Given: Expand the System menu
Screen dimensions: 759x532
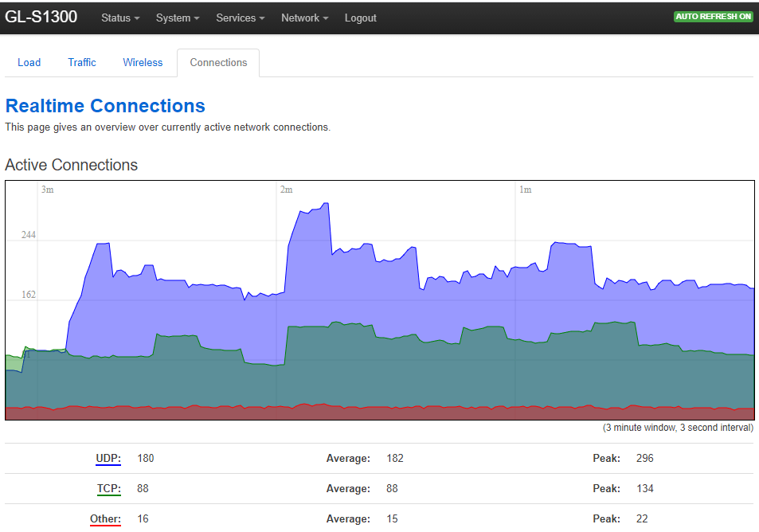Looking at the screenshot, I should click(x=178, y=18).
